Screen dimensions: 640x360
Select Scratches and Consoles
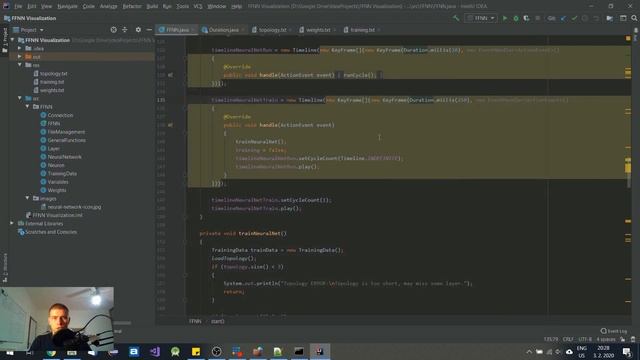coord(51,232)
